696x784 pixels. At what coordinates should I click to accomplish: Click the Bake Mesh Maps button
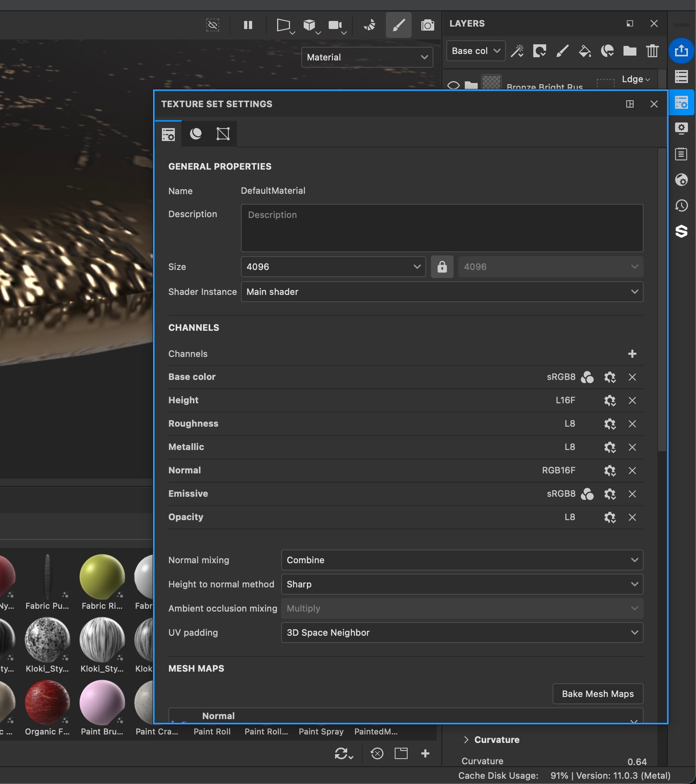598,694
